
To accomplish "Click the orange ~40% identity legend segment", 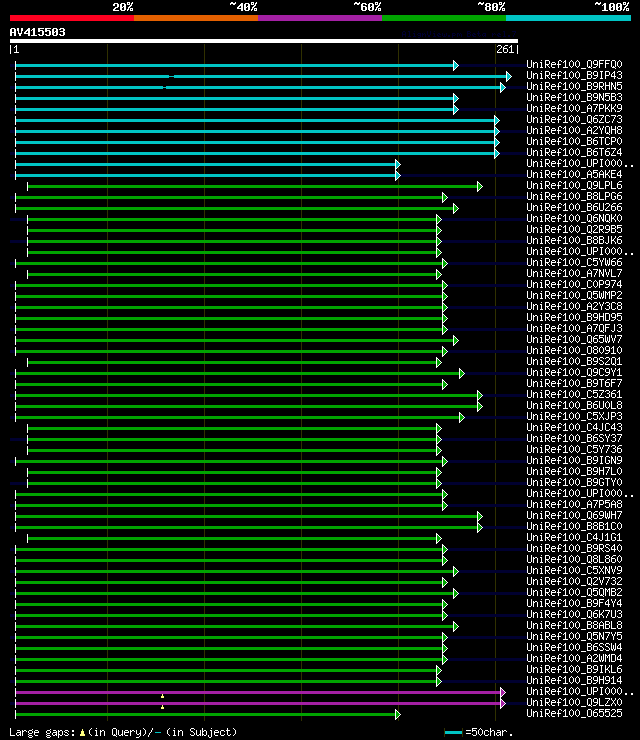I will point(196,18).
